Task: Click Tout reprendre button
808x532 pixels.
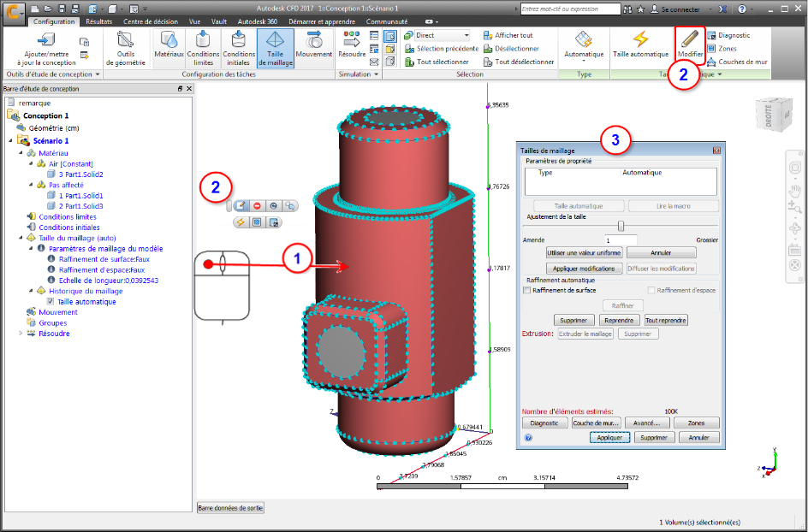Action: tap(665, 321)
